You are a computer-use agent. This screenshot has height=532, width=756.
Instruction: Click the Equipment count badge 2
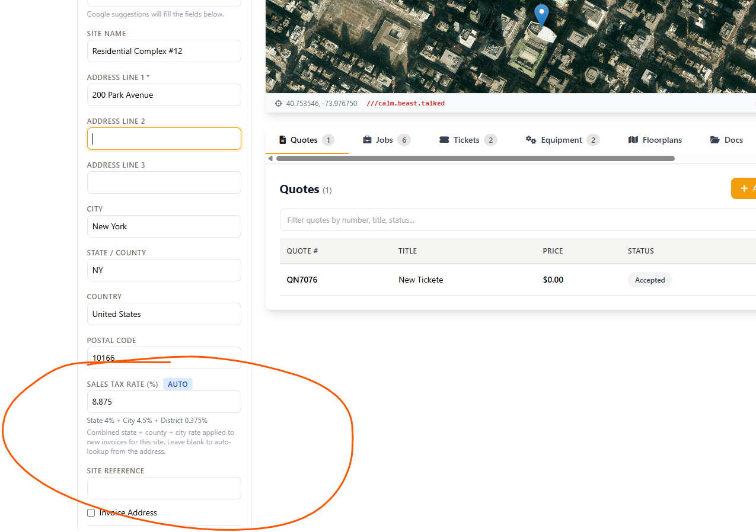point(593,140)
